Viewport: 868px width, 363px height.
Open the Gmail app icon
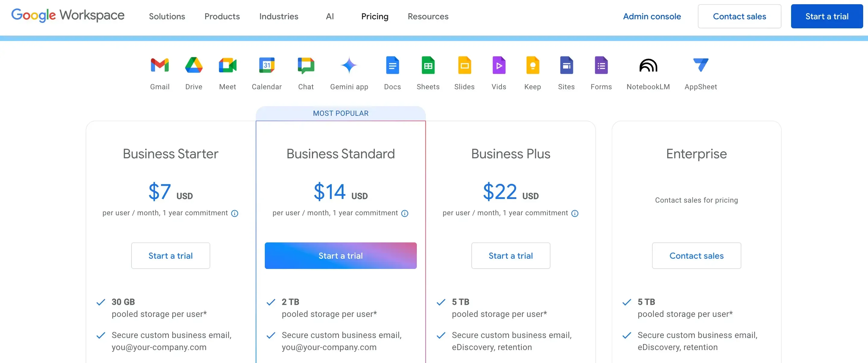159,66
